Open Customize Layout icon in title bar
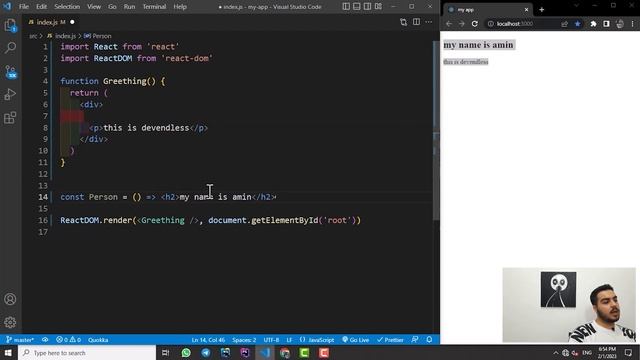 378,7
